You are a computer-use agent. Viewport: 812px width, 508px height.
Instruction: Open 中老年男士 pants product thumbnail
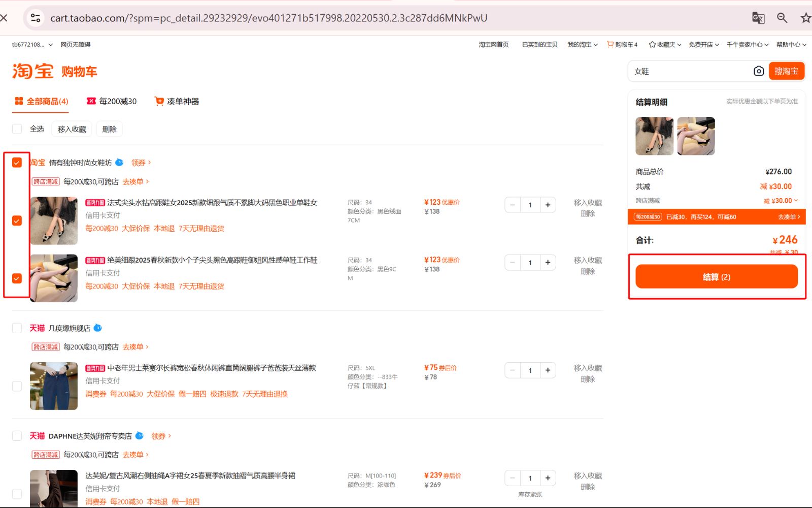pyautogui.click(x=54, y=386)
